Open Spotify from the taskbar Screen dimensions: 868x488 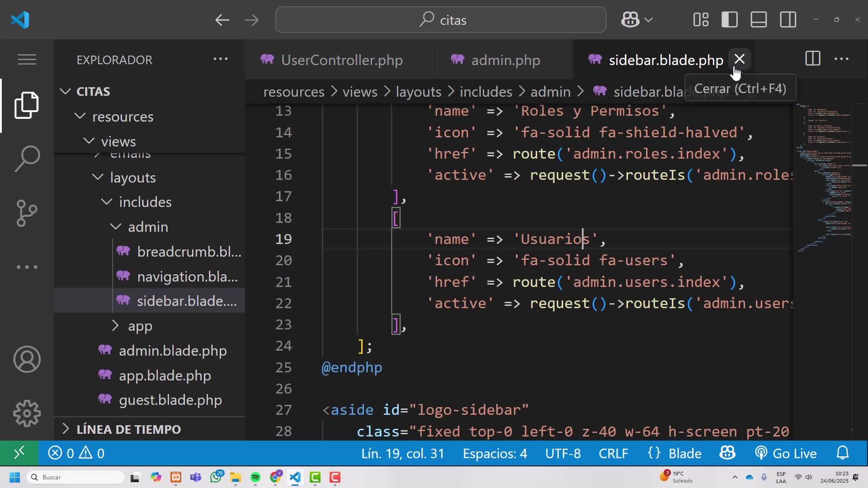[255, 477]
